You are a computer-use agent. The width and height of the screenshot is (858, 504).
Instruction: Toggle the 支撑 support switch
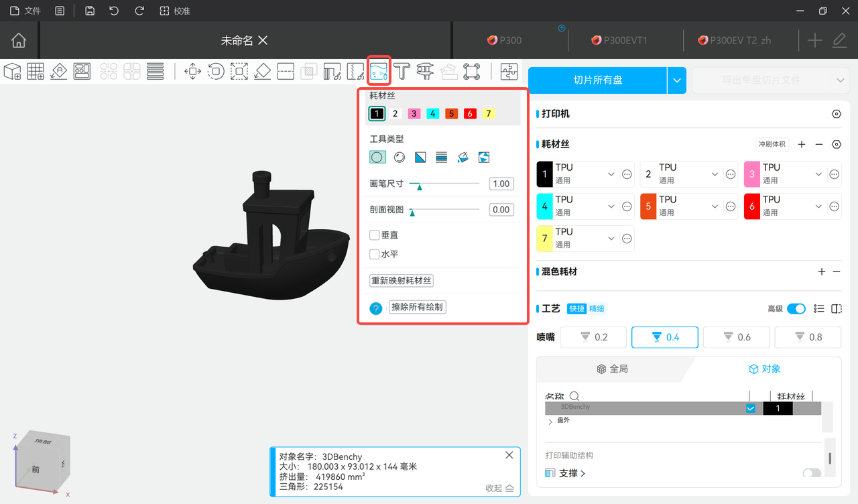coord(812,473)
